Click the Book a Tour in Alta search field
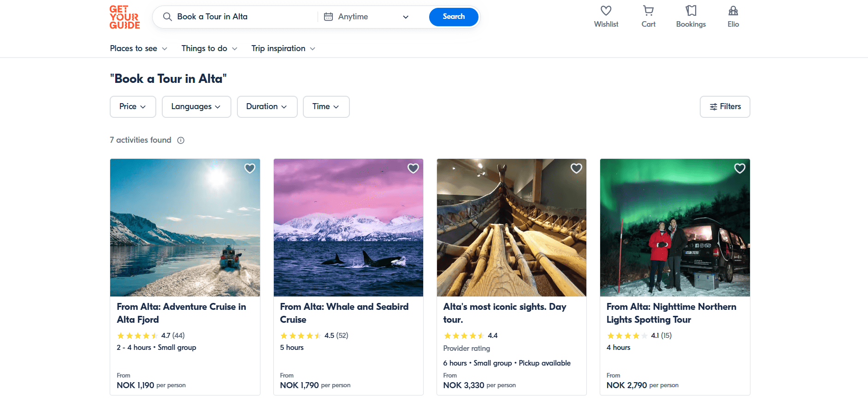Image resolution: width=868 pixels, height=407 pixels. pos(240,17)
